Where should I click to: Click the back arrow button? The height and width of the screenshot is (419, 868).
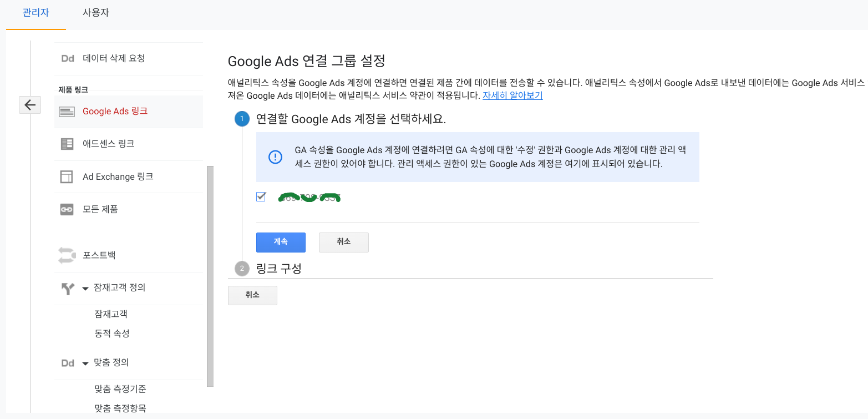30,104
